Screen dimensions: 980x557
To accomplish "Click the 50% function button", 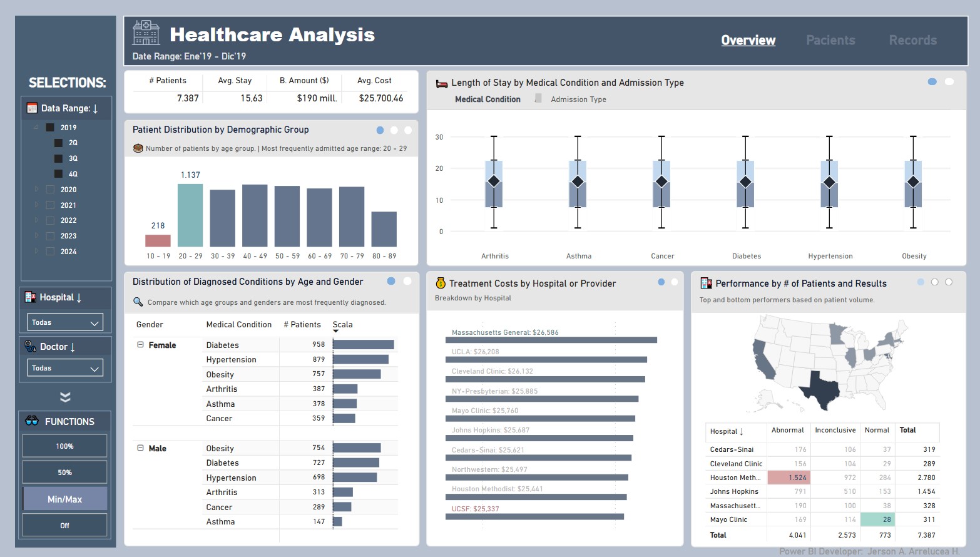I will pyautogui.click(x=64, y=473).
